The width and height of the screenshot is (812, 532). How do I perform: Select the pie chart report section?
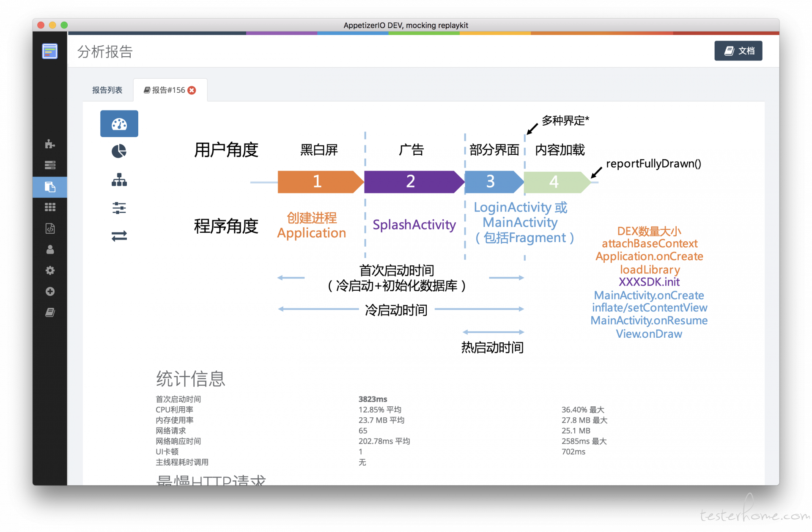[119, 151]
